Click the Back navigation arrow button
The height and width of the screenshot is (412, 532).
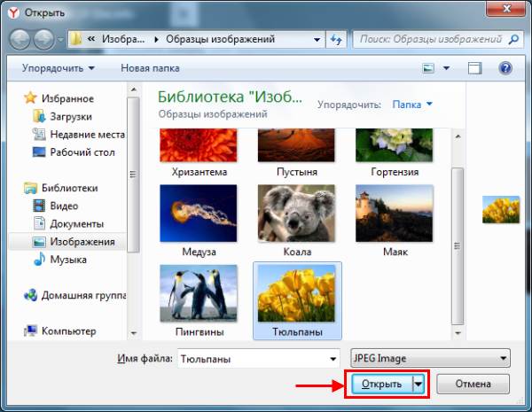(20, 40)
